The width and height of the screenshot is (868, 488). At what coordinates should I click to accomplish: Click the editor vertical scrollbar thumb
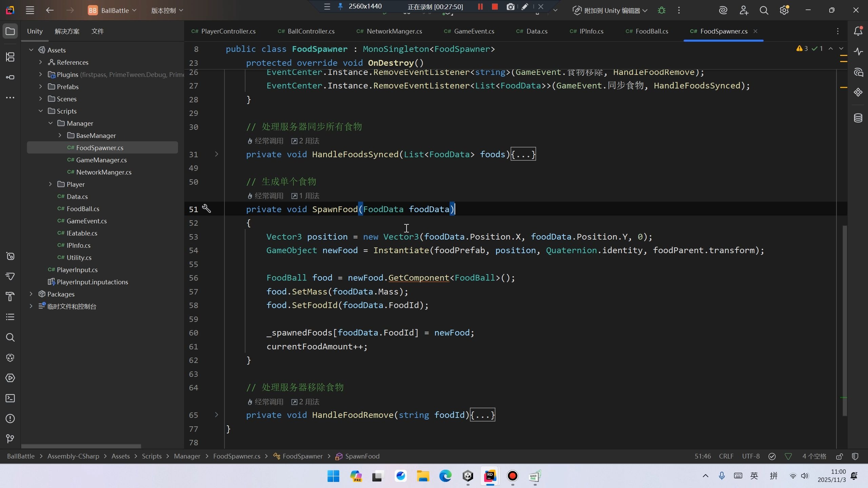(844, 320)
